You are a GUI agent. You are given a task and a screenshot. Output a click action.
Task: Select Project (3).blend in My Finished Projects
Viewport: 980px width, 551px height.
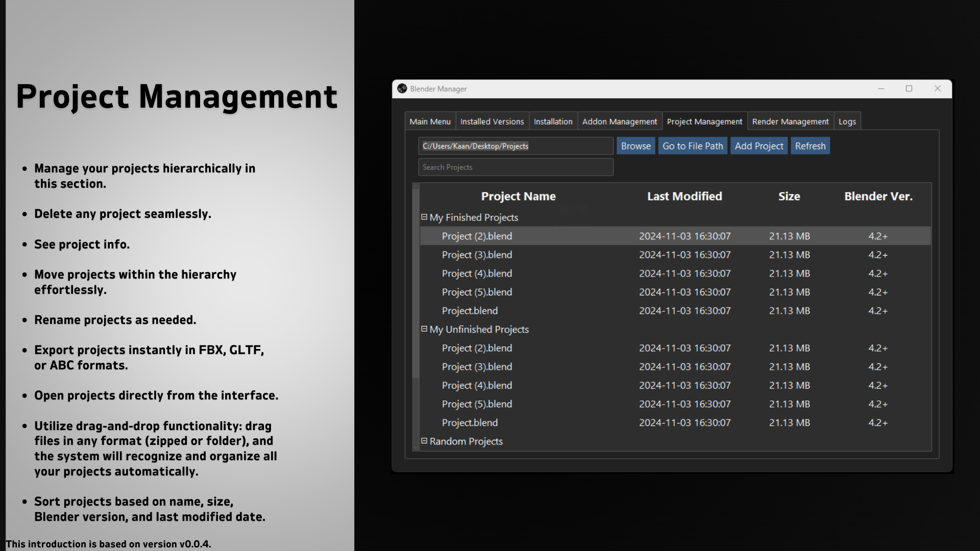(477, 255)
